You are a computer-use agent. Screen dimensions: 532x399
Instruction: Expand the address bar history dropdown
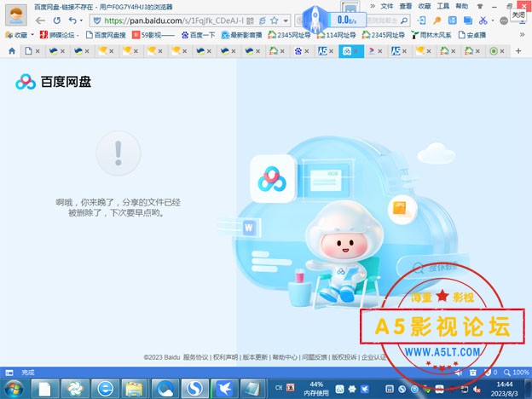coord(286,20)
